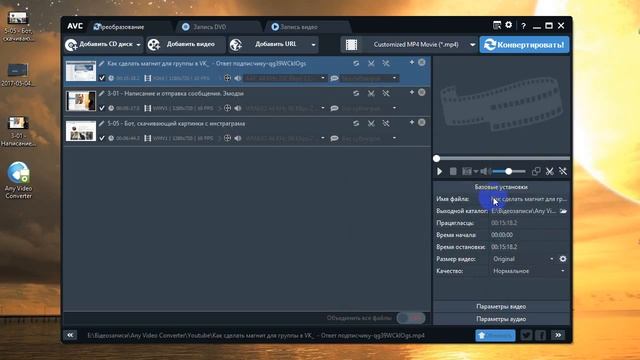This screenshot has height=360, width=640.
Task: Click the Время начала value 00:00:00
Action: click(502, 235)
